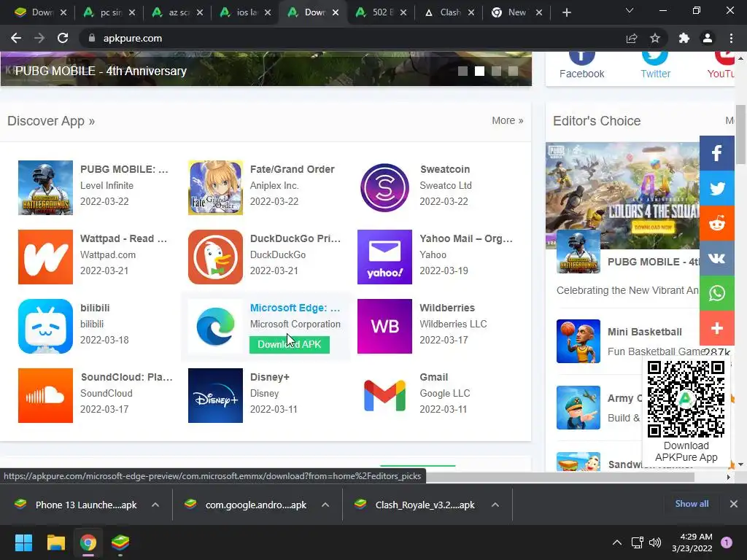This screenshot has height=560, width=747.
Task: Select the first banner slide indicator
Action: point(462,71)
